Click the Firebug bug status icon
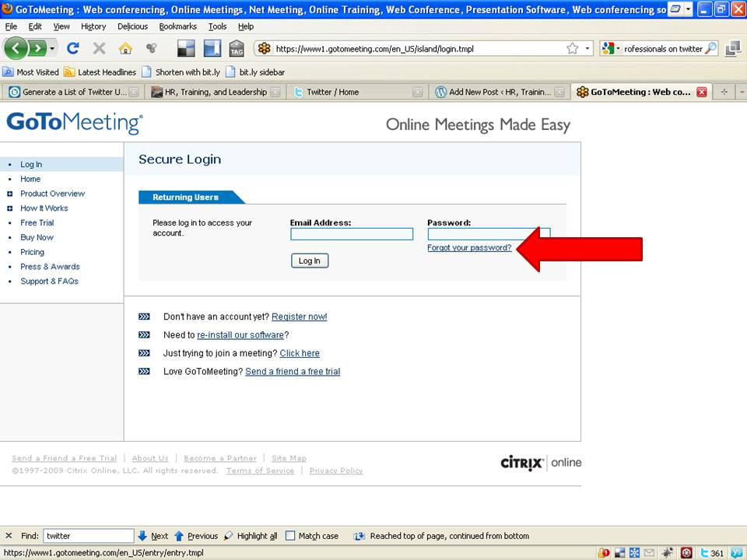747x560 pixels. click(x=668, y=553)
